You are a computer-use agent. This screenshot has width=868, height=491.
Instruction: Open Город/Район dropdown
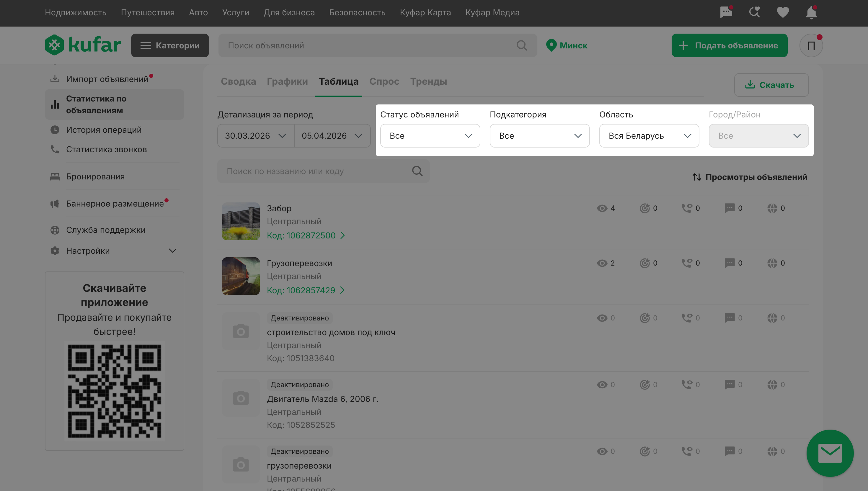[x=758, y=136]
